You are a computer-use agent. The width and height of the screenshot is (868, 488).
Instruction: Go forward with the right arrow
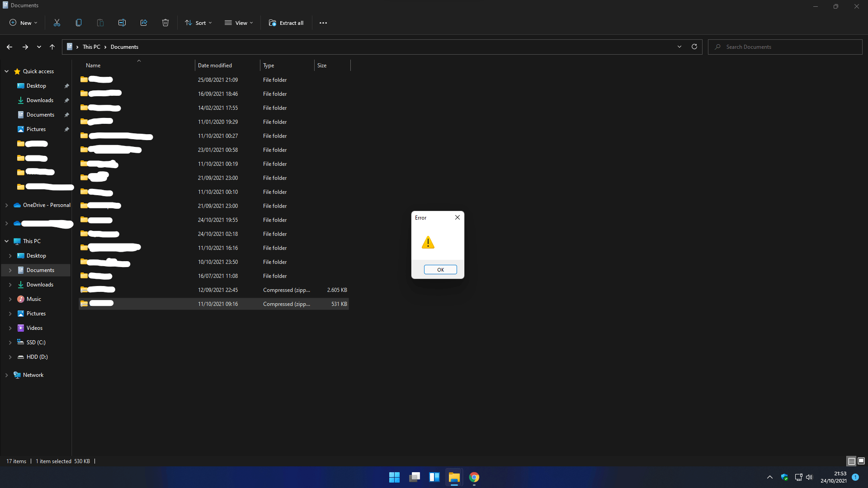pos(25,47)
